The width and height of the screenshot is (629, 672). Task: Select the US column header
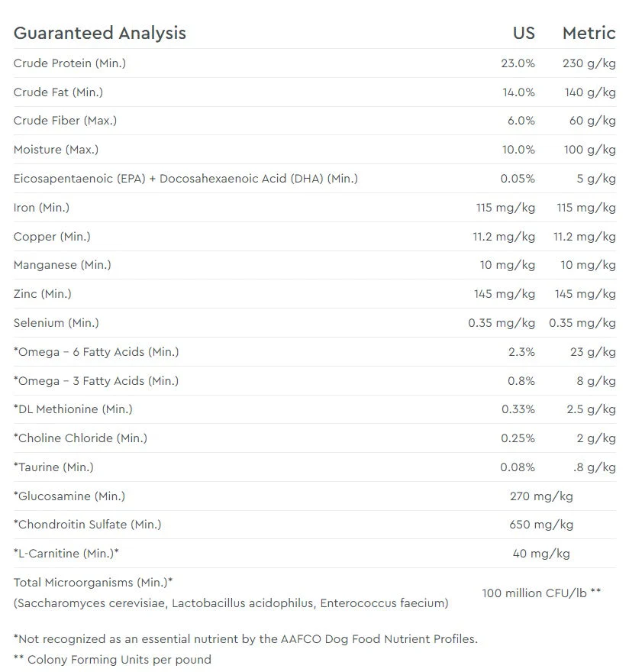(524, 33)
